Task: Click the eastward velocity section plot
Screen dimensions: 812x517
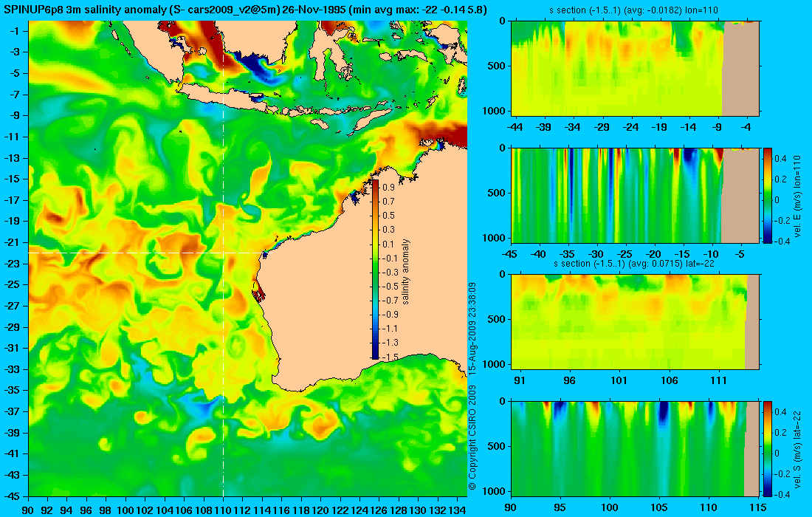Action: coord(636,195)
